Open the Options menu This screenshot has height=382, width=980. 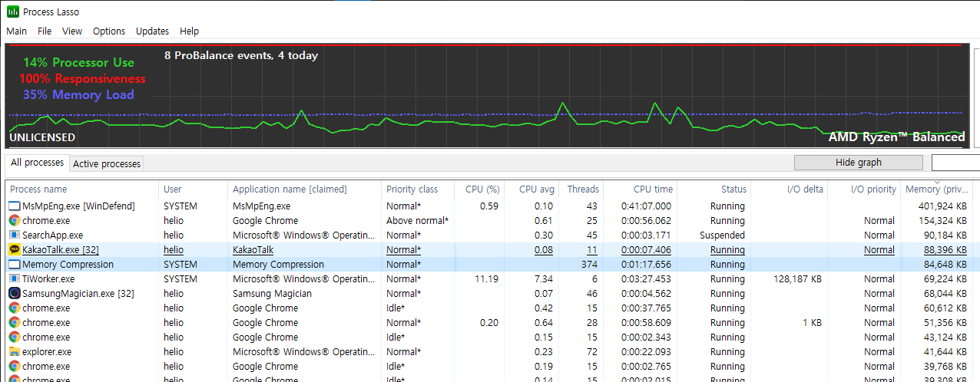(x=109, y=31)
